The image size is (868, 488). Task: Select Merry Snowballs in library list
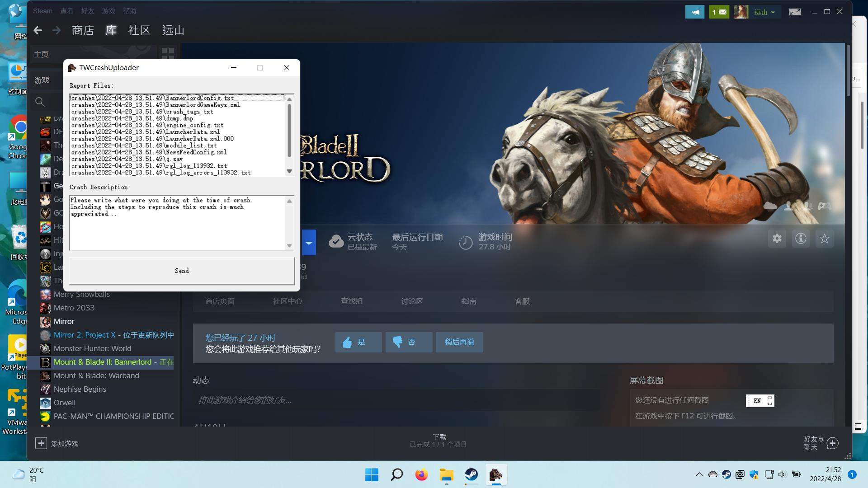pyautogui.click(x=81, y=295)
